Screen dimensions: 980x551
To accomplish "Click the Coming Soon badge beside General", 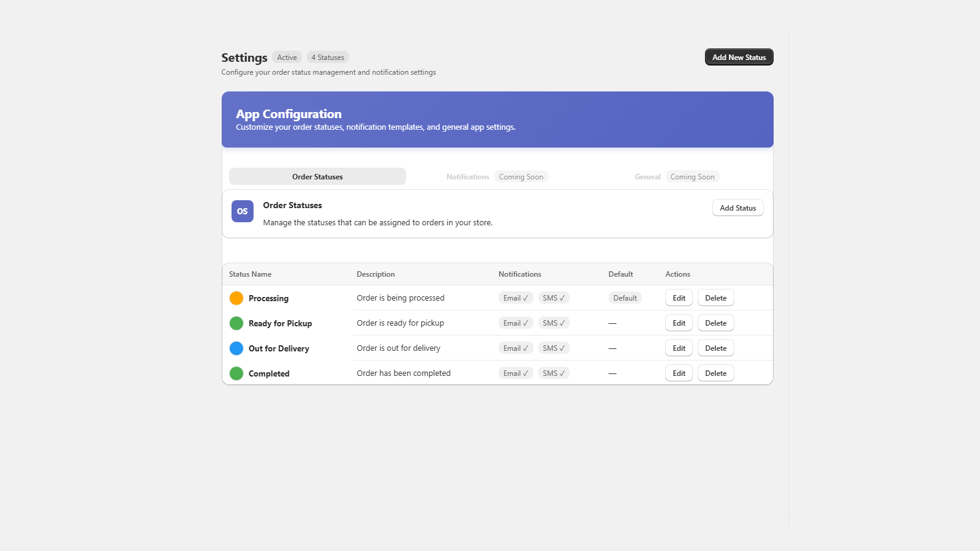I will (x=693, y=176).
